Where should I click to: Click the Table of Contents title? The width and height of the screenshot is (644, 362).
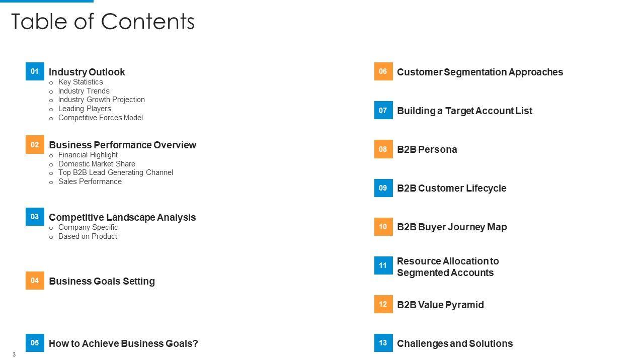tap(103, 22)
